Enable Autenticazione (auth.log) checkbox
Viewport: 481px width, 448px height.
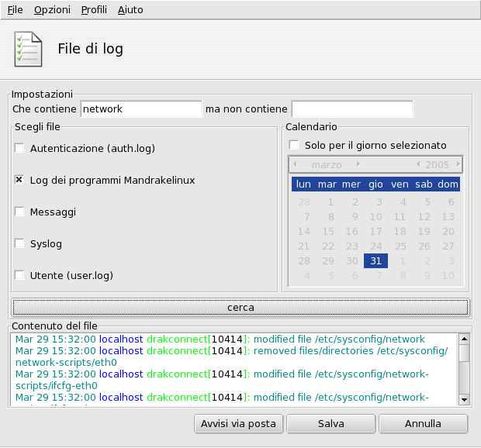[x=19, y=148]
